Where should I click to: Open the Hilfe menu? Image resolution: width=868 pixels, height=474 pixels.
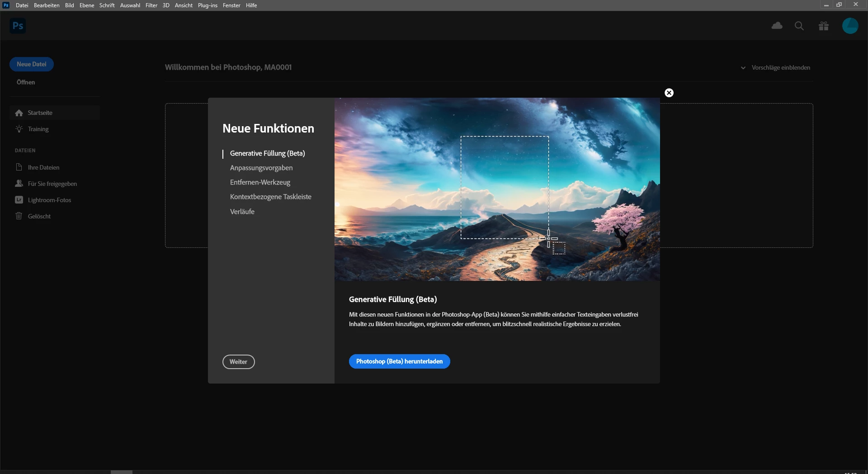[251, 5]
